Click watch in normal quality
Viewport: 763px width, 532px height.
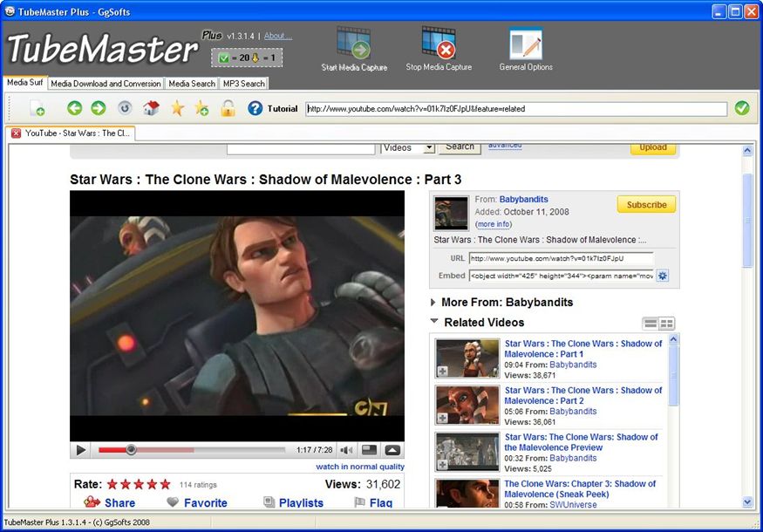point(360,467)
